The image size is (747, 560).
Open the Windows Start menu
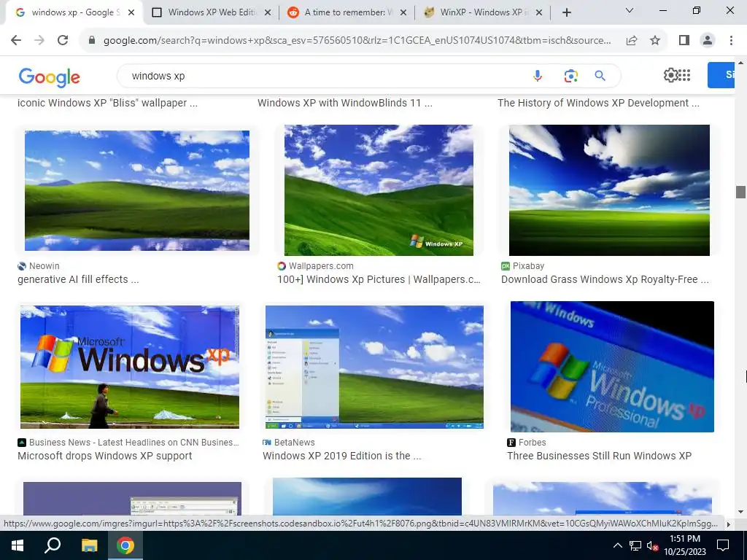point(18,545)
